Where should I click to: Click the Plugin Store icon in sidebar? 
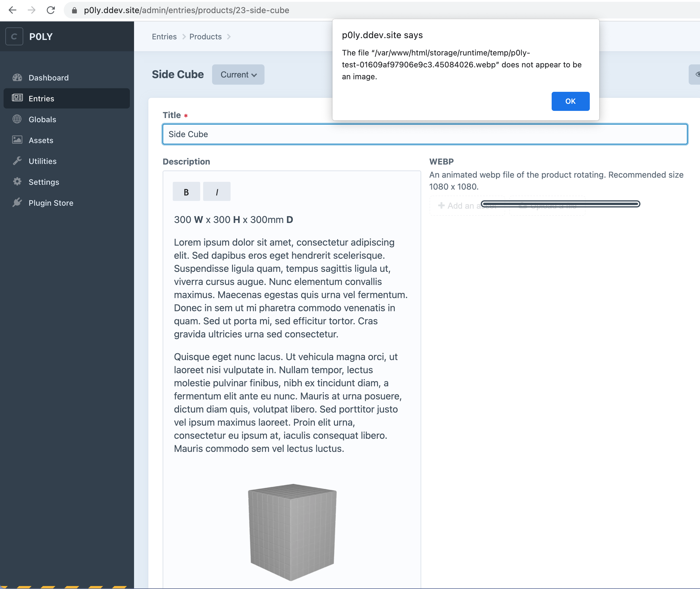[18, 203]
